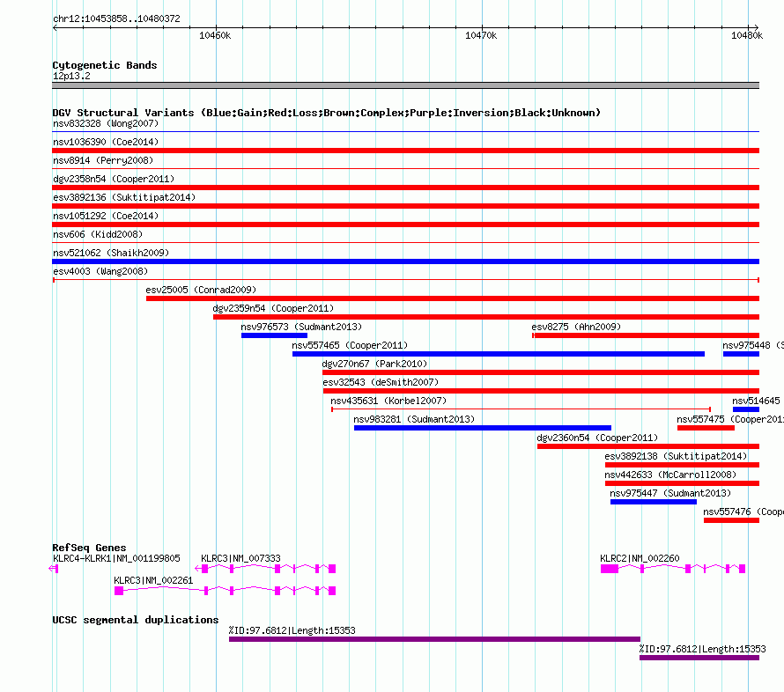Click the leftmost exon box of KLRC3 NM_002261

click(x=119, y=591)
